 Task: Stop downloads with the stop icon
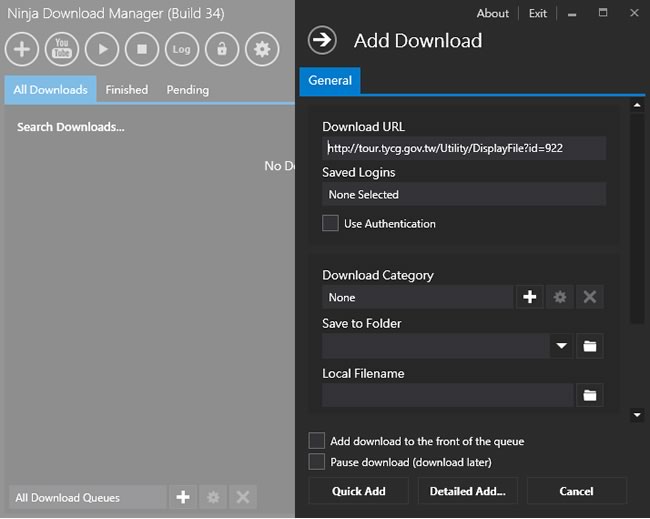(142, 49)
